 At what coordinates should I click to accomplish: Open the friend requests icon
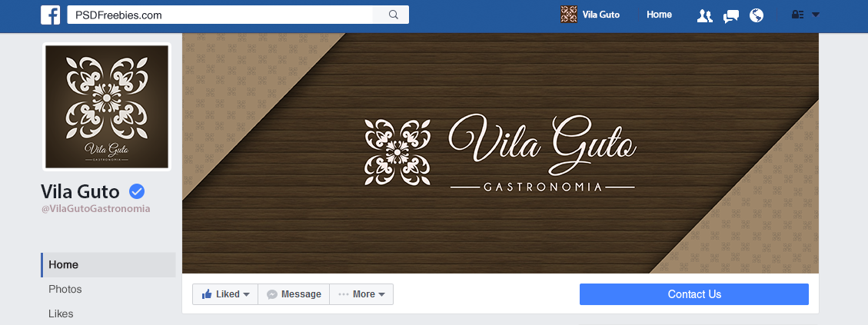click(704, 15)
